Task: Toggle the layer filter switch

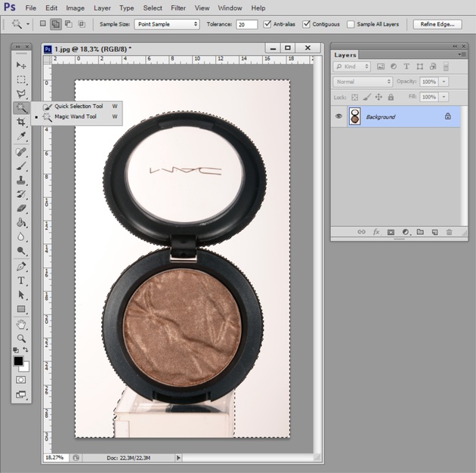Action: click(446, 66)
